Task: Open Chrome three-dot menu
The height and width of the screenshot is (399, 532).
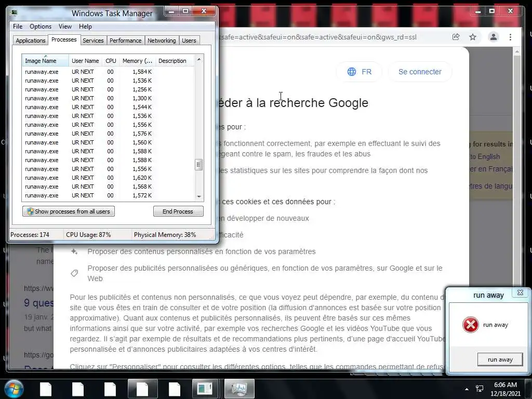Action: click(x=510, y=37)
